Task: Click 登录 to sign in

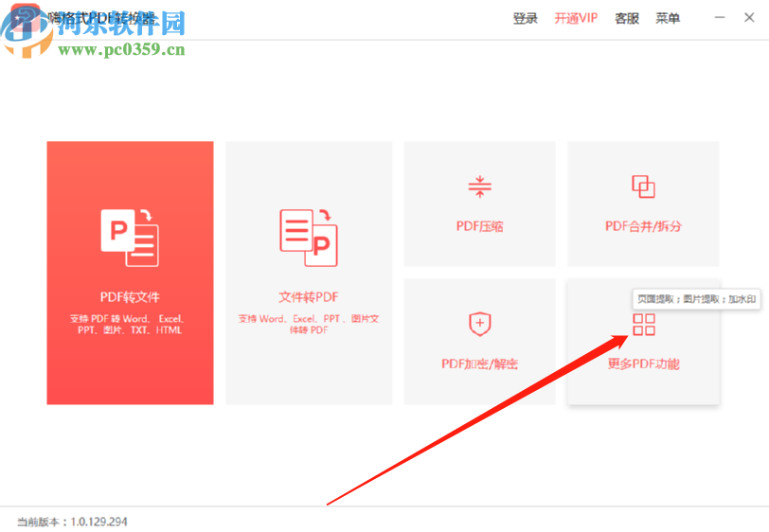Action: tap(526, 19)
